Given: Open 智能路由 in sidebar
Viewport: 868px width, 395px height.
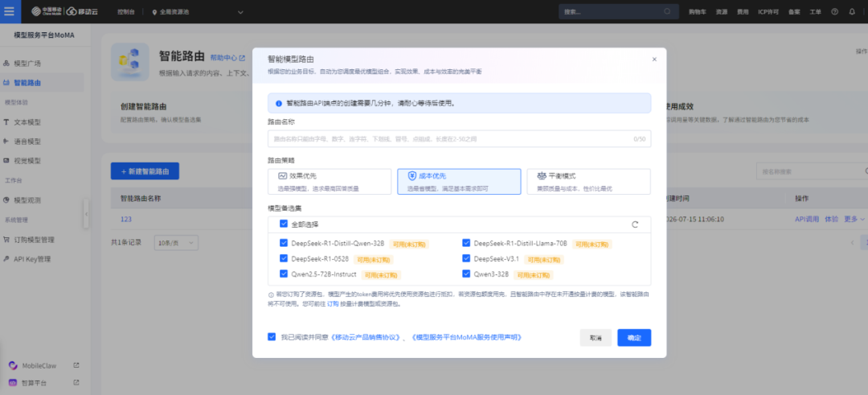Looking at the screenshot, I should [27, 83].
